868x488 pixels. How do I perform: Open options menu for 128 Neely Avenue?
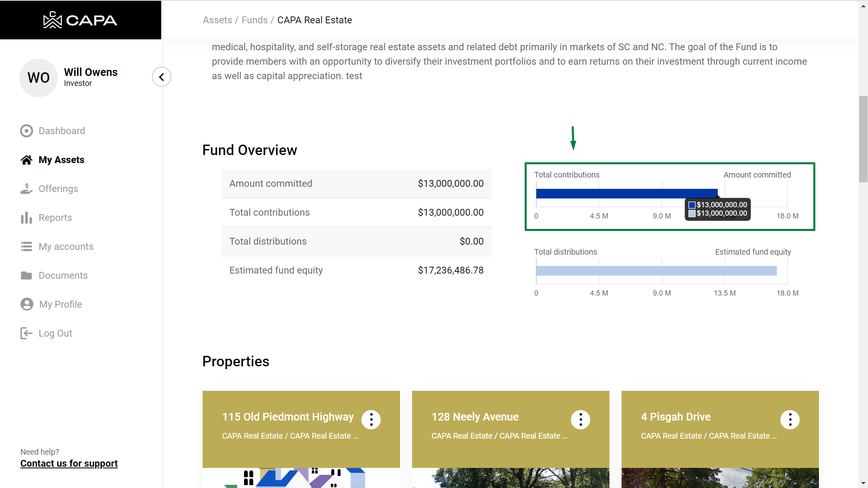581,420
